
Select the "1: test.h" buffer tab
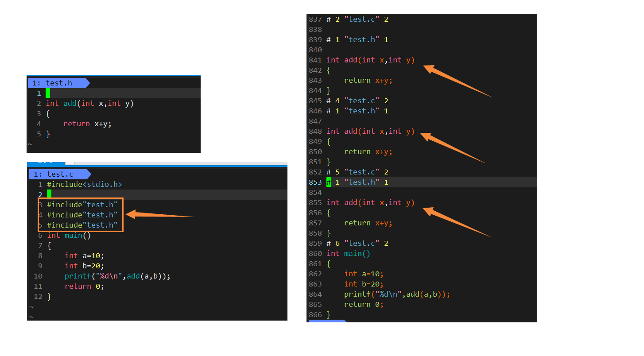(x=59, y=83)
